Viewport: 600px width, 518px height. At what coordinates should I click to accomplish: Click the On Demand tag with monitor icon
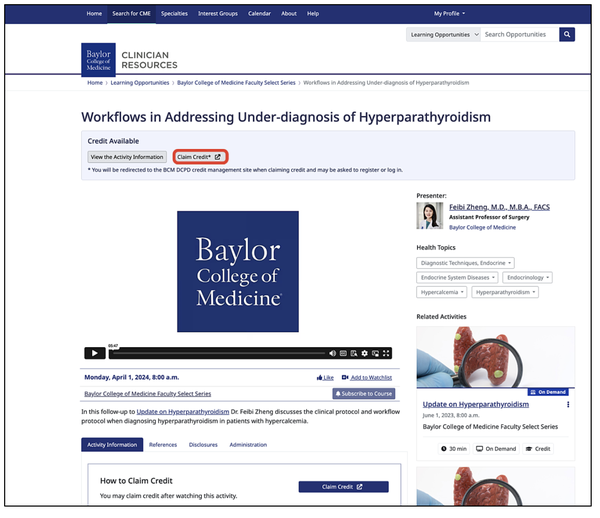click(496, 449)
